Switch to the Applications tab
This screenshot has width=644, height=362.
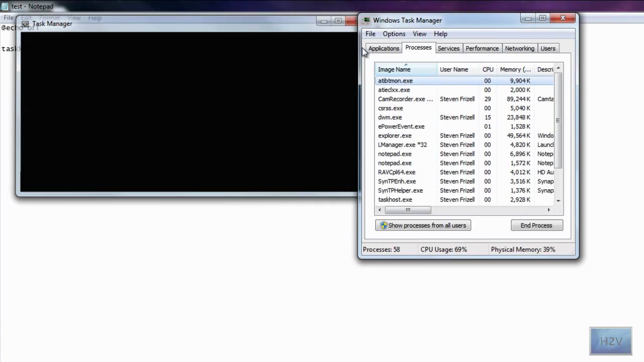[384, 48]
